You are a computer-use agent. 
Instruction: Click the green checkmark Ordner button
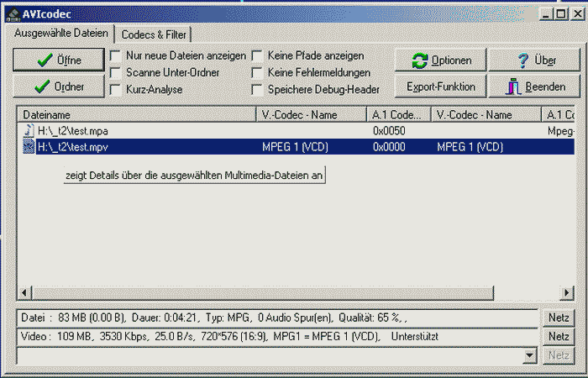[58, 87]
